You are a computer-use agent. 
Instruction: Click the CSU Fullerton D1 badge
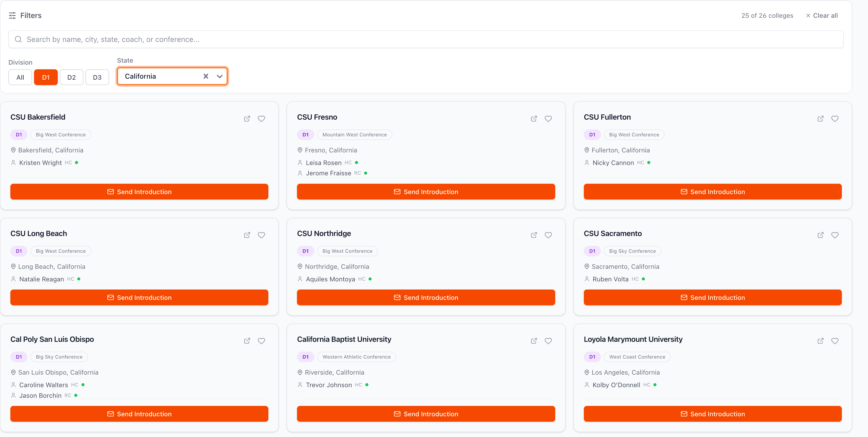pyautogui.click(x=592, y=135)
